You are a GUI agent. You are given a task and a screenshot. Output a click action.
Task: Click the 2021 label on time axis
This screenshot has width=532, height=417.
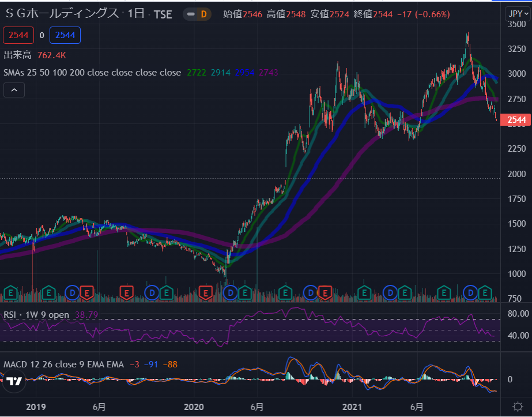tap(352, 407)
